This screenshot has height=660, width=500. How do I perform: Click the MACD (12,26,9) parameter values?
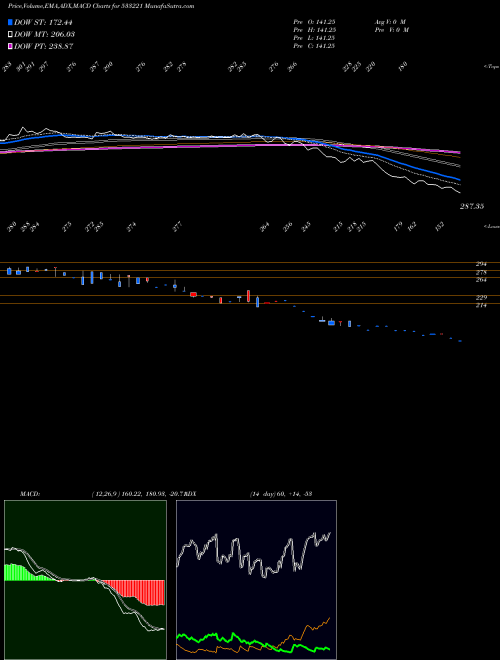coord(137,493)
